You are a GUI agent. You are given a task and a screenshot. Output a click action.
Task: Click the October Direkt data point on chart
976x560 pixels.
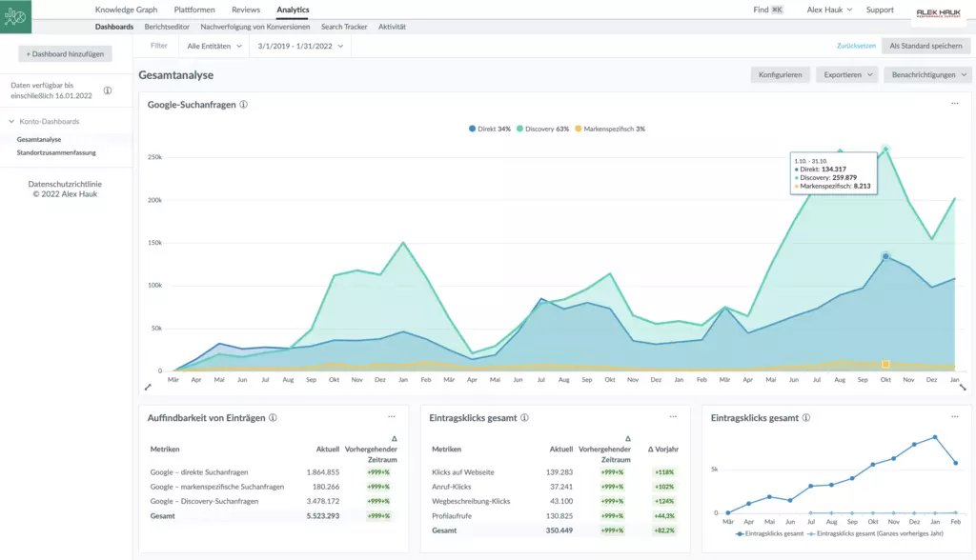885,256
